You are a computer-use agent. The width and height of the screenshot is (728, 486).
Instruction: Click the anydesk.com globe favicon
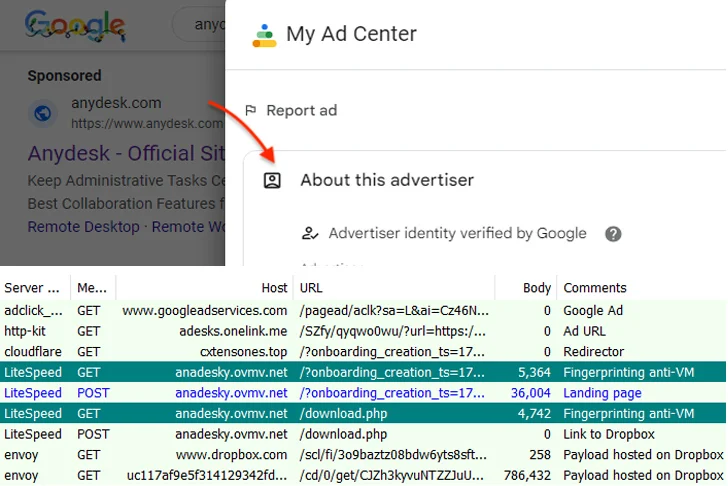click(43, 113)
